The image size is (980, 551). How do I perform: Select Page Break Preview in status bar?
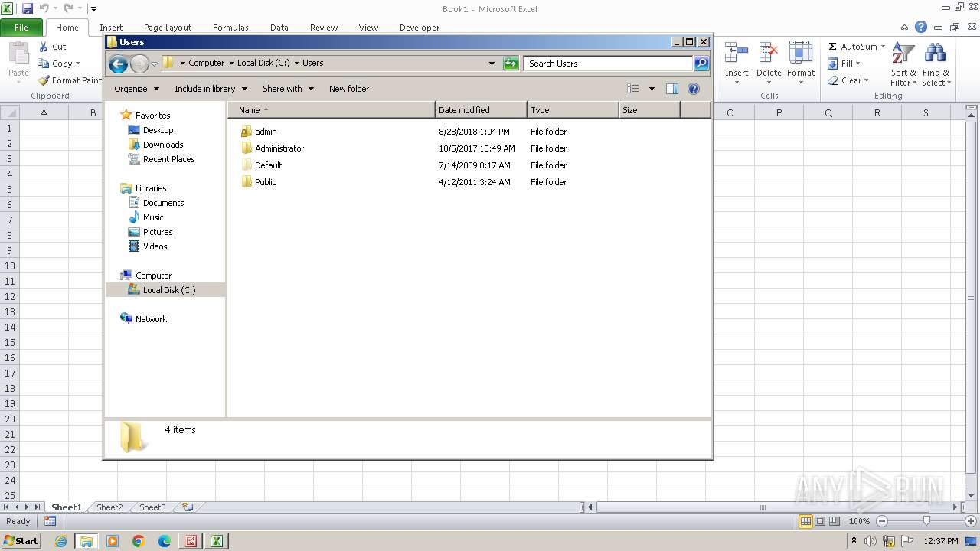[x=835, y=521]
